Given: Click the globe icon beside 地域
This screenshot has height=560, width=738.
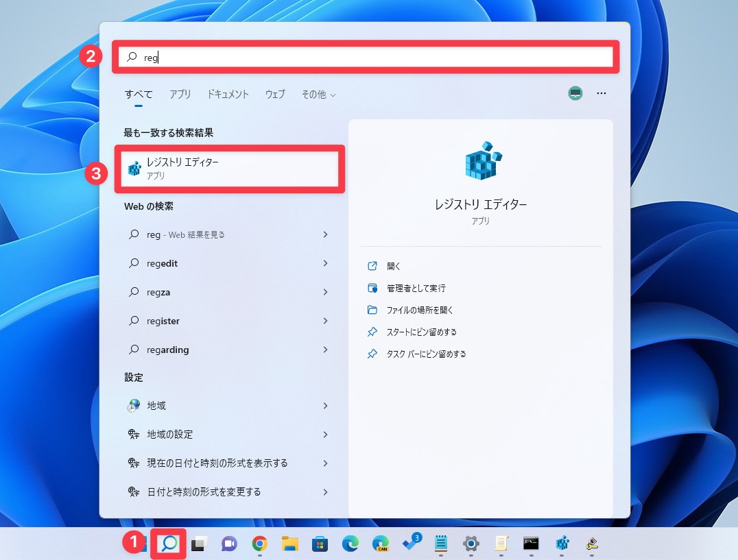Looking at the screenshot, I should point(134,405).
